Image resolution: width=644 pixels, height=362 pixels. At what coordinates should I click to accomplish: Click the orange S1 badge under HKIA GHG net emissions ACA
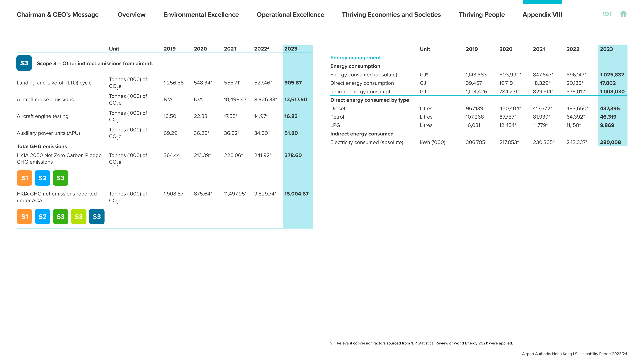24,217
